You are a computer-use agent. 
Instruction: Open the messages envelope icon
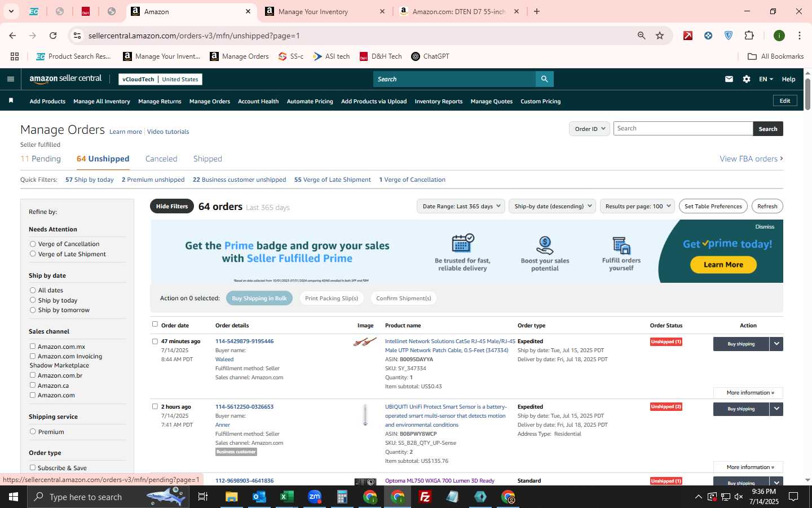(729, 79)
